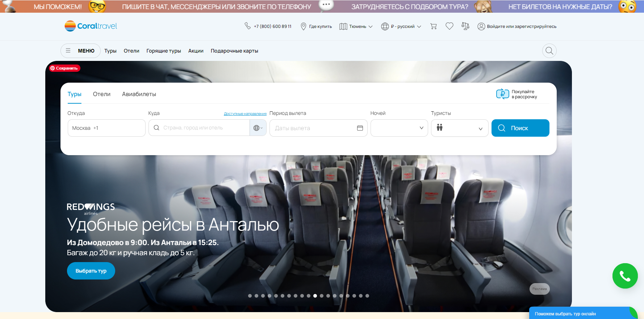This screenshot has width=644, height=319.
Task: Open the shopping cart icon
Action: pos(433,26)
